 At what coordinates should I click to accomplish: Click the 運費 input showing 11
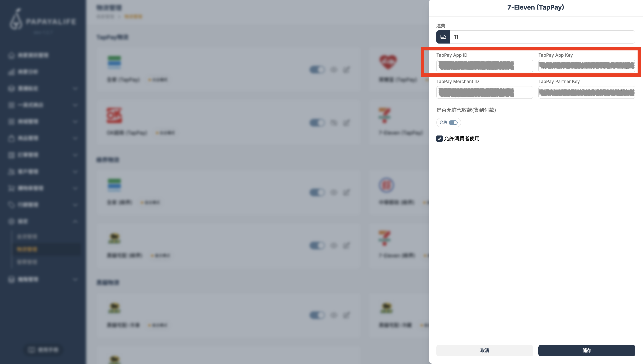(543, 37)
